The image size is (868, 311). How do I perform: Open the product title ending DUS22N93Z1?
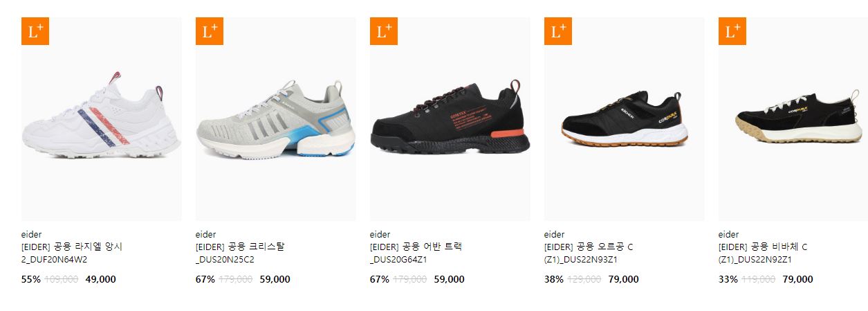[x=589, y=254]
